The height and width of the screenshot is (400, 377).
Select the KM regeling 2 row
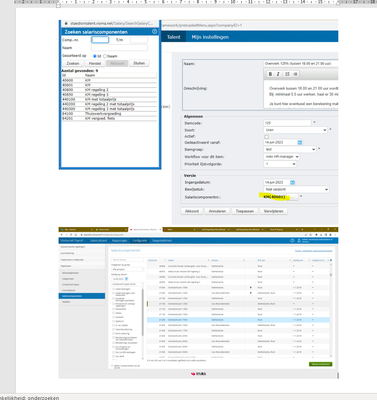109,90
